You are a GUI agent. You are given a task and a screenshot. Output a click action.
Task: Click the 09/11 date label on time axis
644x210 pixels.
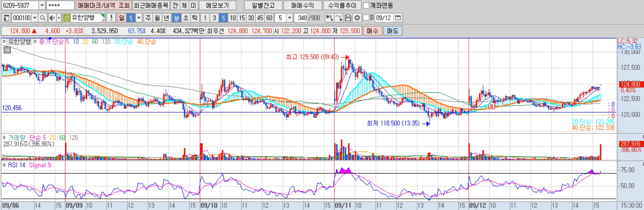pos(343,206)
